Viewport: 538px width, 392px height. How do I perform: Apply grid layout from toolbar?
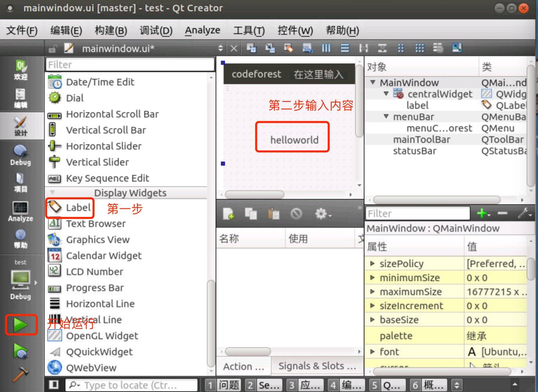(420, 48)
